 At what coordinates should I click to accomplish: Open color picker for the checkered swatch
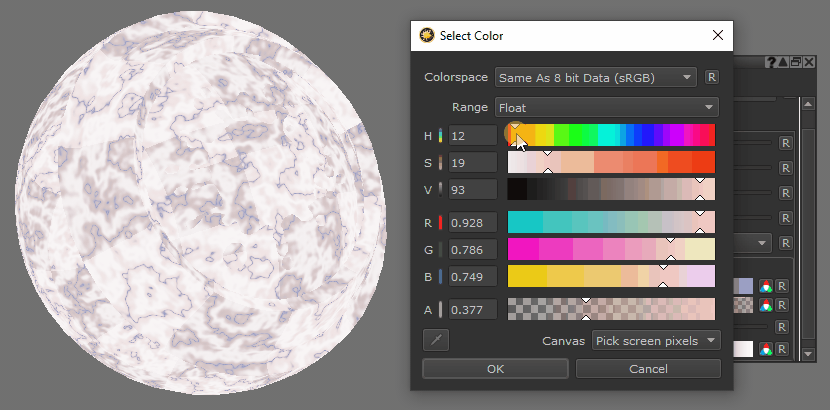[766, 306]
